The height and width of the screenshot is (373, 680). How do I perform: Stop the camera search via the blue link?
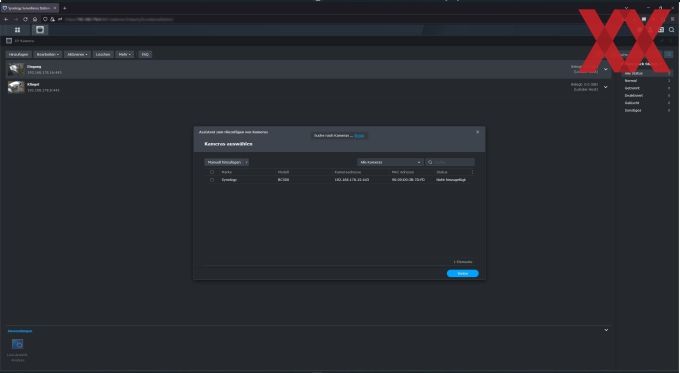(359, 136)
